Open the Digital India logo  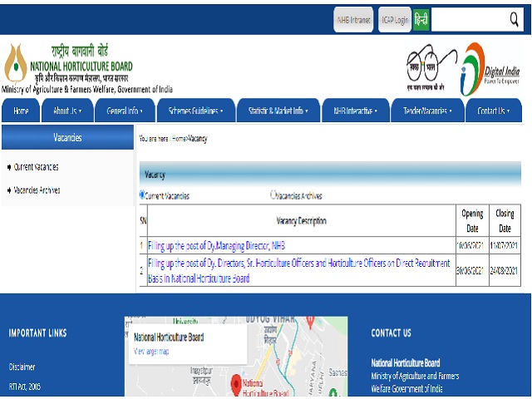click(x=490, y=69)
